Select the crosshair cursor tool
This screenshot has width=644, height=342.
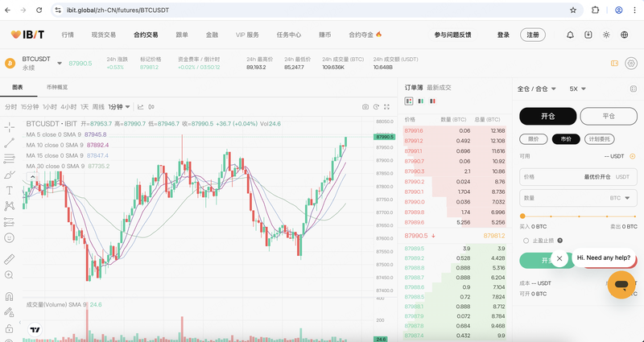pos(9,127)
